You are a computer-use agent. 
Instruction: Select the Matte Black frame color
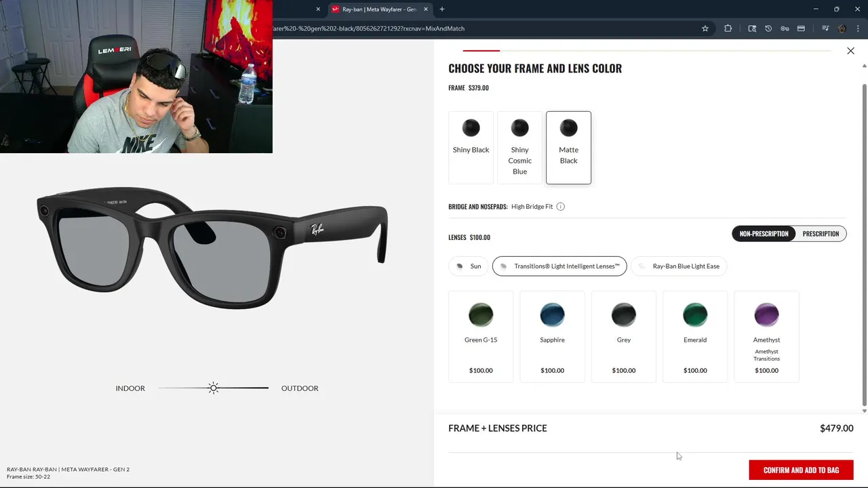point(568,148)
